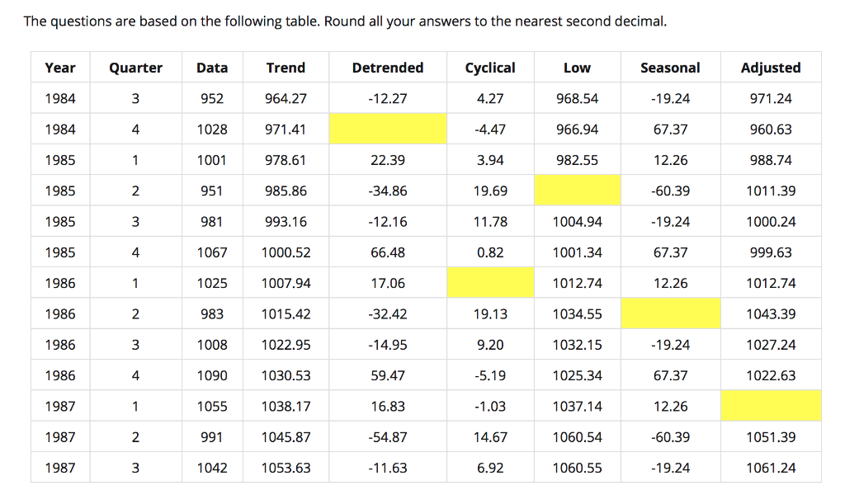The height and width of the screenshot is (504, 845).
Task: Click the Seasonal column header
Action: 671,68
